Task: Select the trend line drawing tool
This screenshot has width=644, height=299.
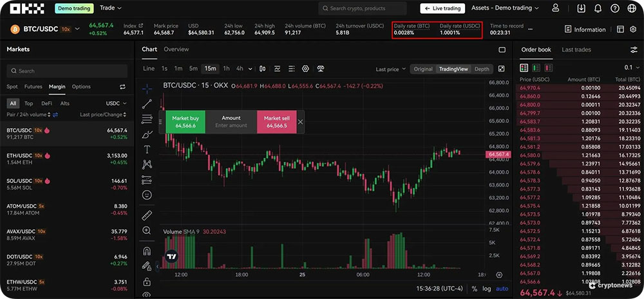Action: pyautogui.click(x=147, y=103)
